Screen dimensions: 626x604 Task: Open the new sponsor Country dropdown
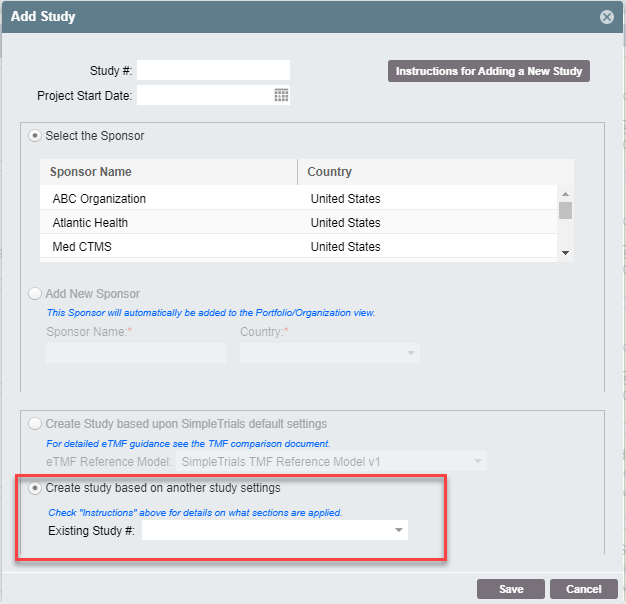pyautogui.click(x=330, y=353)
